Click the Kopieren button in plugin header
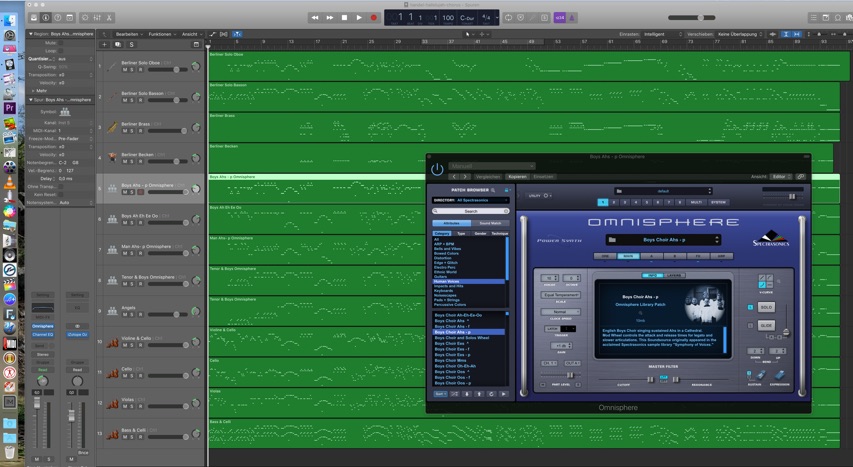Screen dimensions: 853x467 pyautogui.click(x=517, y=176)
